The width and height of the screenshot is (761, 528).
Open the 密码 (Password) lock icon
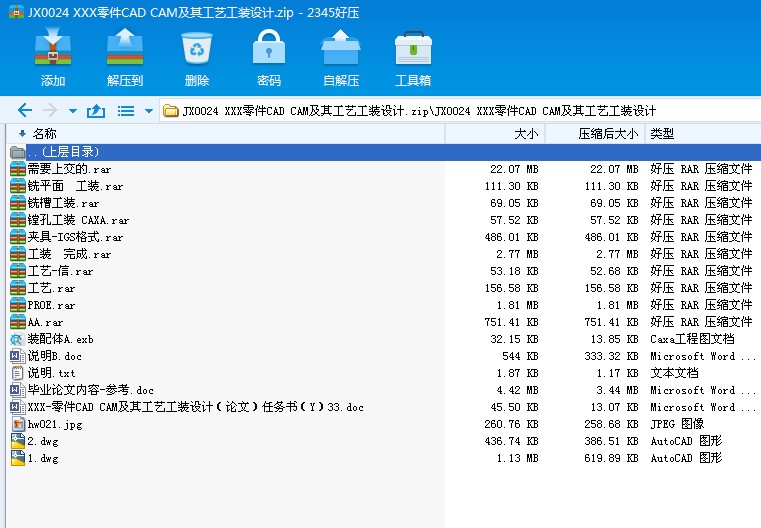tap(268, 47)
